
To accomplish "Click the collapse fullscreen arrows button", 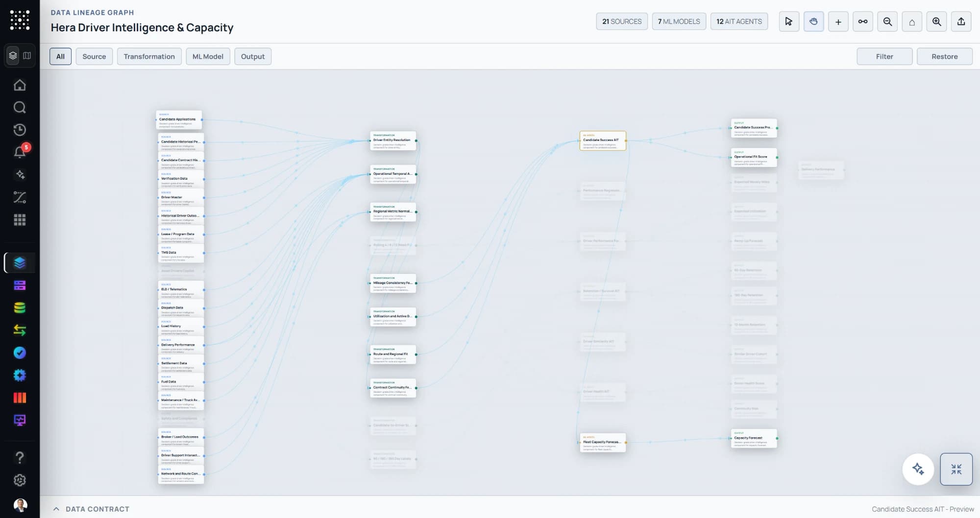I will pos(956,469).
